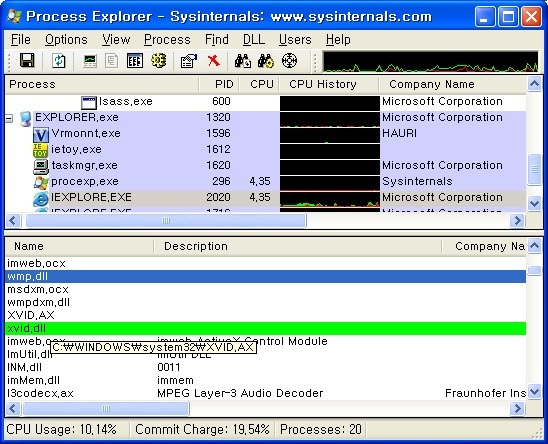
Task: Sort by the PID column header
Action: 219,84
